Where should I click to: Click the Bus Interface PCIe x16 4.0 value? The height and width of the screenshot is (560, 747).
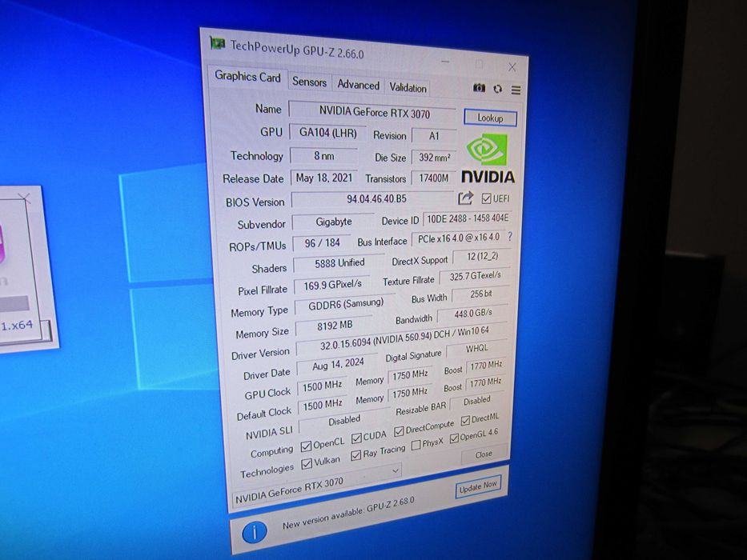pos(458,238)
